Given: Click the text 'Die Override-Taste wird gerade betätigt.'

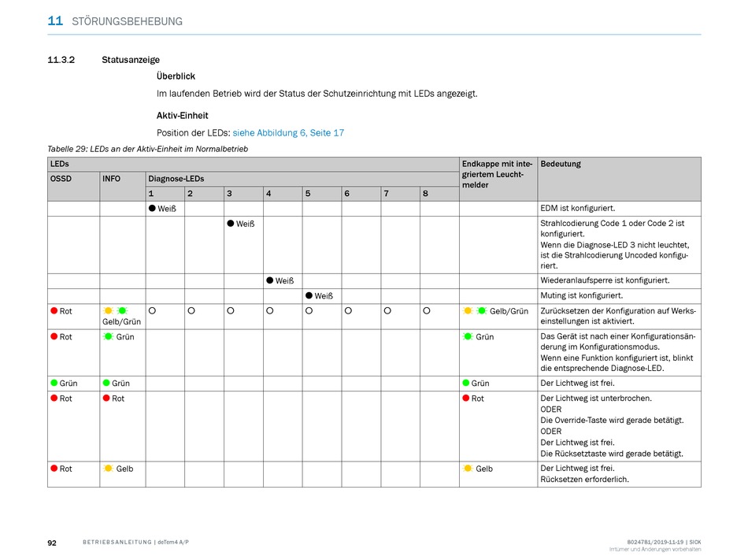Looking at the screenshot, I should pyautogui.click(x=612, y=421).
